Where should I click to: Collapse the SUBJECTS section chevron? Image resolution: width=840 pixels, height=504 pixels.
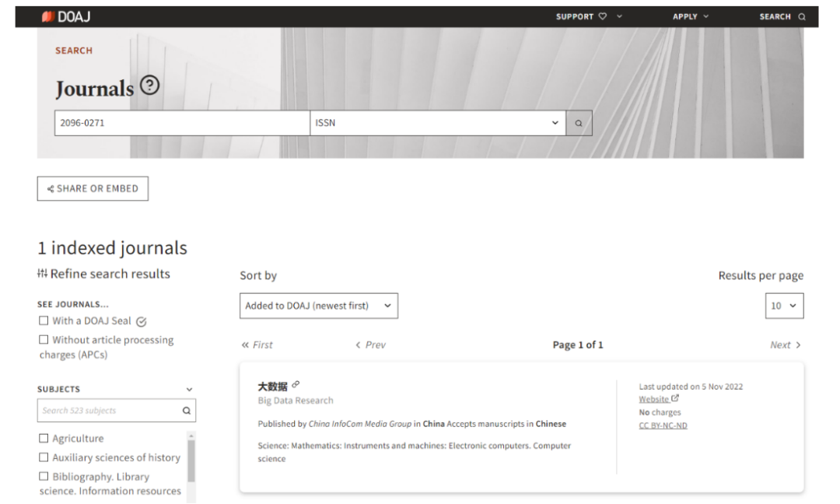[x=189, y=390]
